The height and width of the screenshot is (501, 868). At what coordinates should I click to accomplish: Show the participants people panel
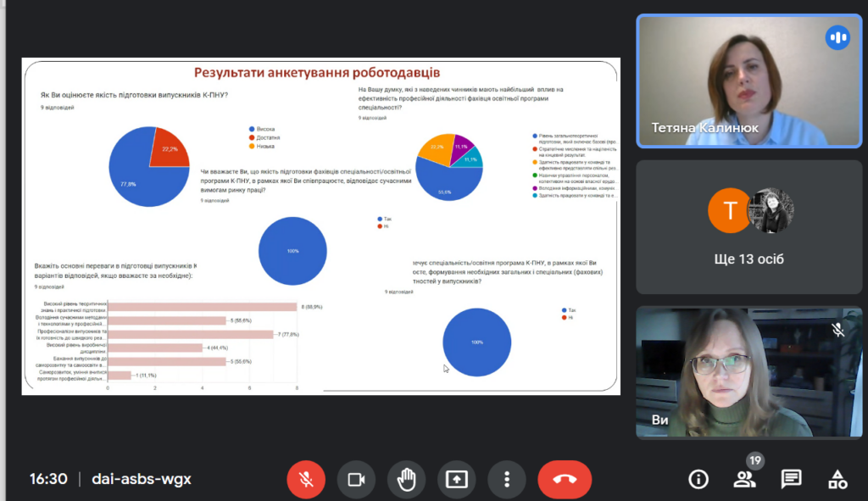tap(744, 480)
